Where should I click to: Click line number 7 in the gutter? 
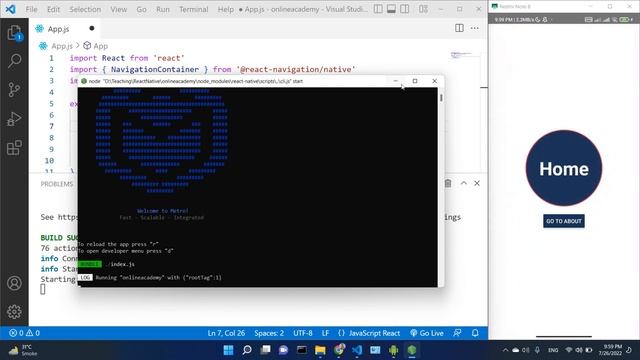click(51, 126)
